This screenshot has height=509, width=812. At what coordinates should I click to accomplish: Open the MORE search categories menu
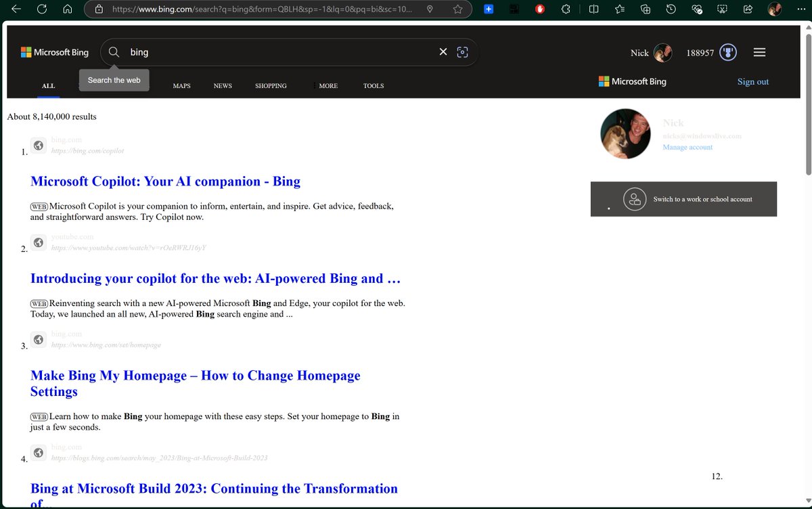pyautogui.click(x=328, y=86)
